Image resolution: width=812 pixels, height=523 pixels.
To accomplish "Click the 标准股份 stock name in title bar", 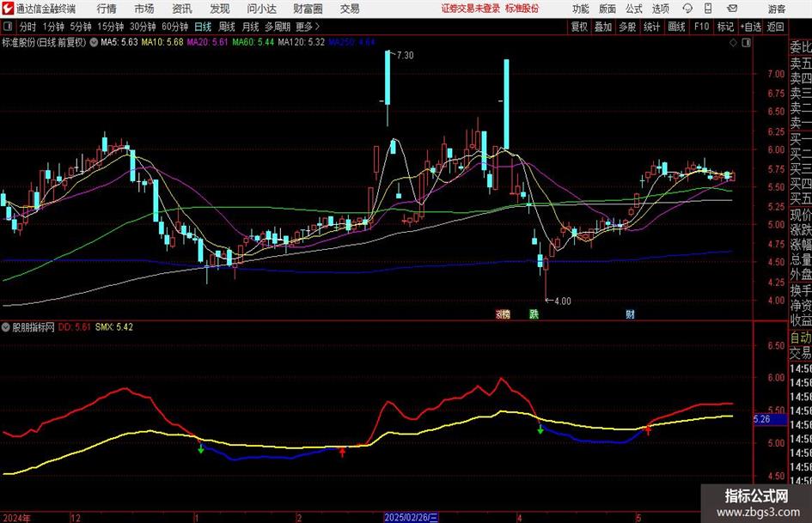I will [522, 9].
